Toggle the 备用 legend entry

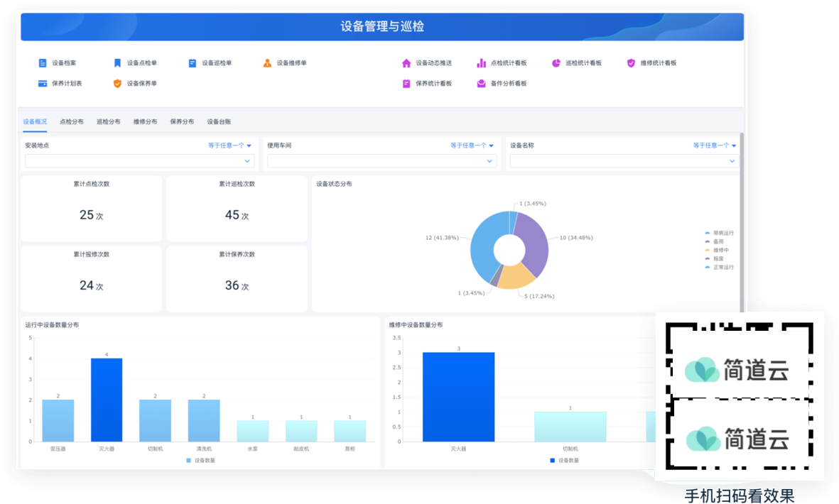tap(715, 241)
